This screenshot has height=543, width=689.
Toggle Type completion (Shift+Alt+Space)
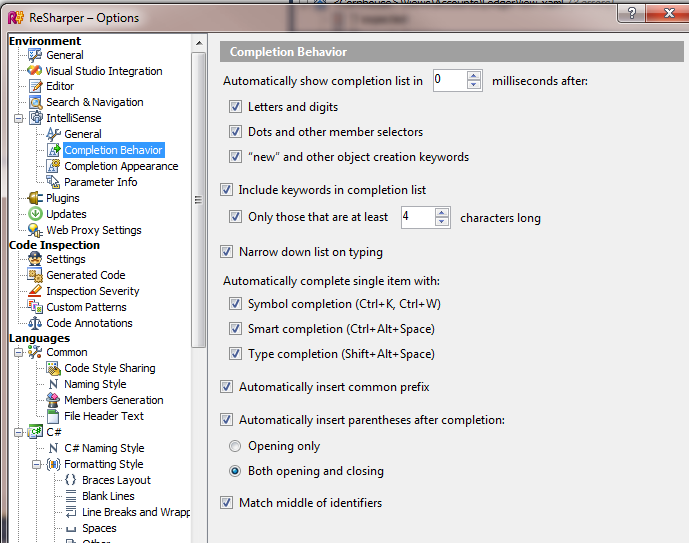pos(236,354)
